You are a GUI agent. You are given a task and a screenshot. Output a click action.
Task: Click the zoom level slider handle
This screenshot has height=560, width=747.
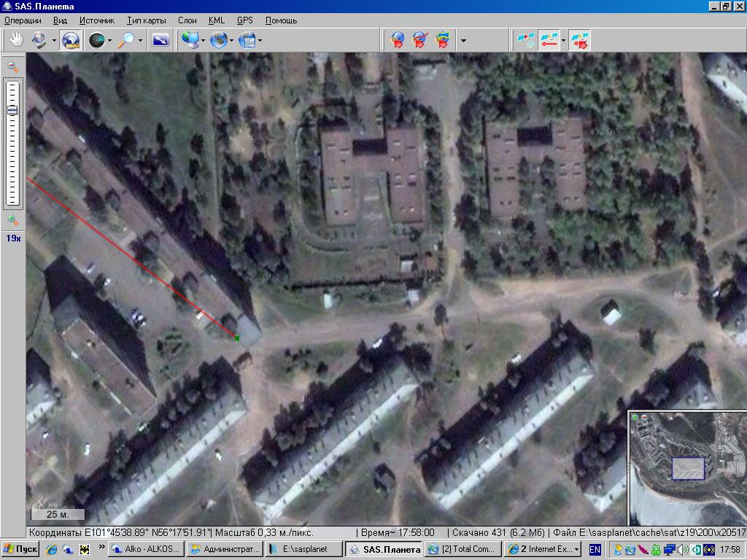click(12, 110)
